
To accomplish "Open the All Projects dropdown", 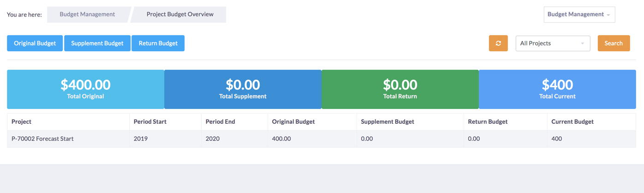I will [553, 43].
